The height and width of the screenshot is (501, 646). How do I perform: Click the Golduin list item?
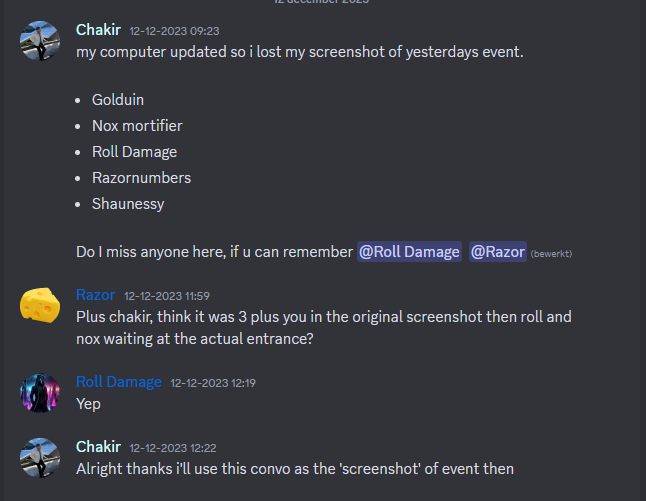pyautogui.click(x=120, y=100)
